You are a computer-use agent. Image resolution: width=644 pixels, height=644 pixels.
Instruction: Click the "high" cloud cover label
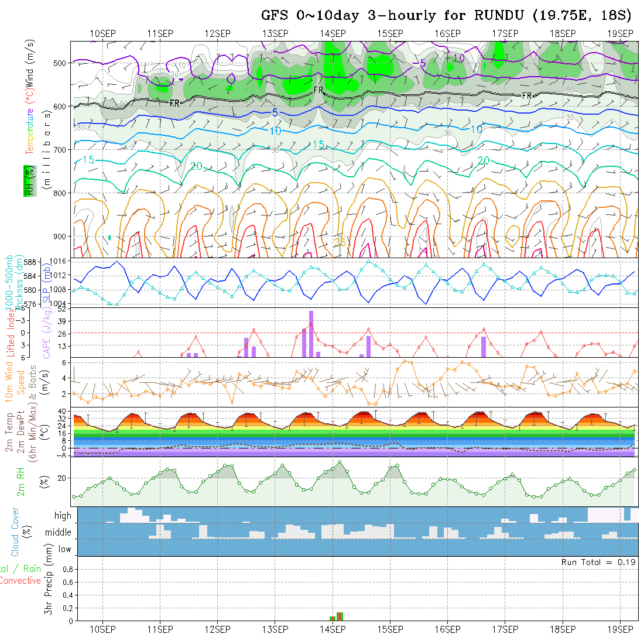click(63, 516)
